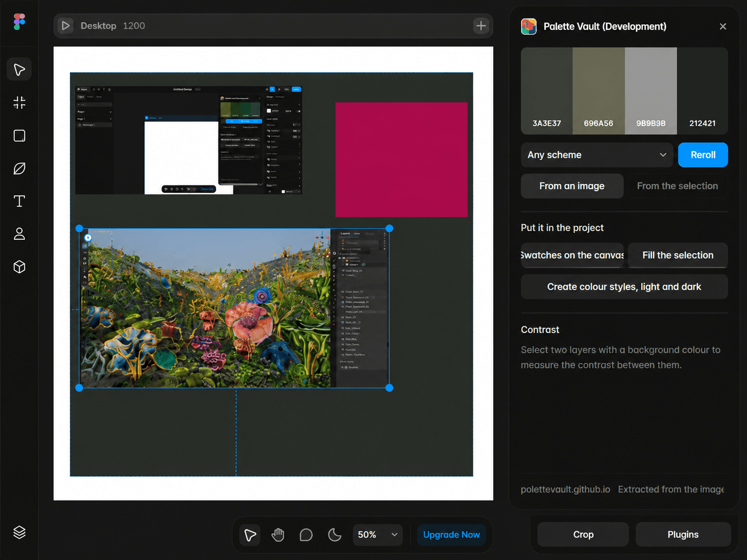747x560 pixels.
Task: Click the Extracted from the image text
Action: [671, 489]
